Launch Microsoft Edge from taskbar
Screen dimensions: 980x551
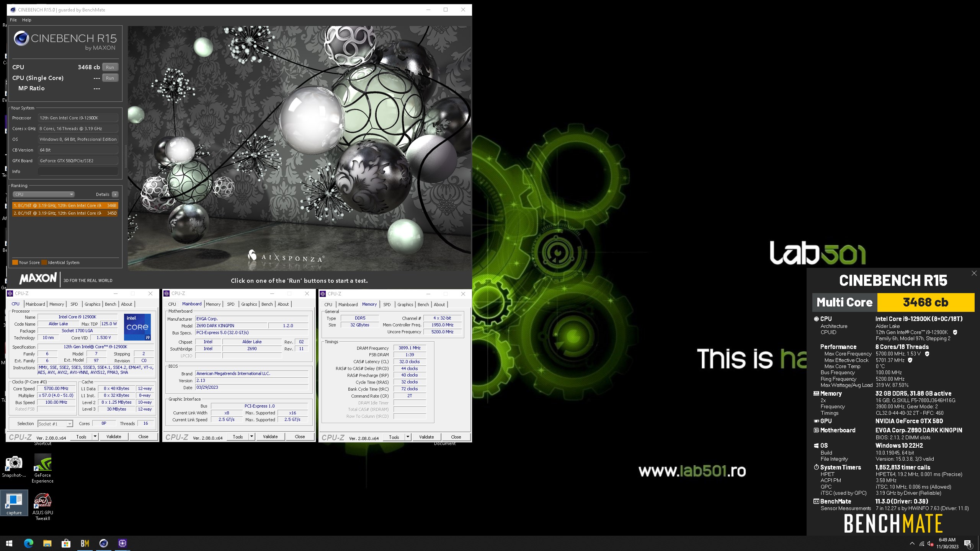tap(28, 543)
